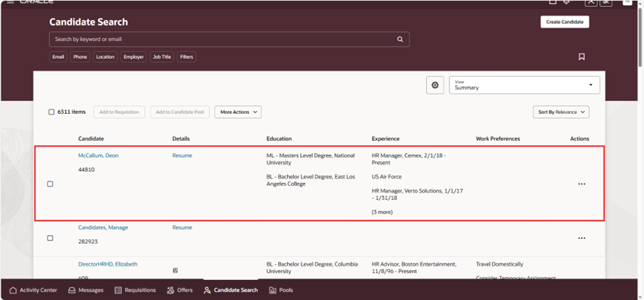Click "HR Manager, Verto Solutions" experience entry
Screen dimensions: 644x300
click(417, 195)
